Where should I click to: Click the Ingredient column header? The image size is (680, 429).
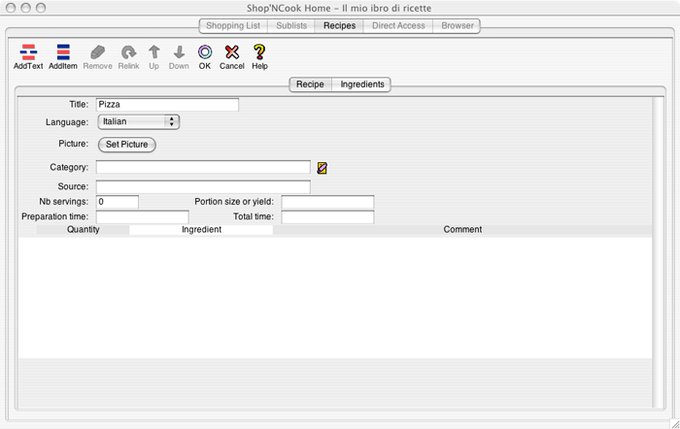click(201, 229)
